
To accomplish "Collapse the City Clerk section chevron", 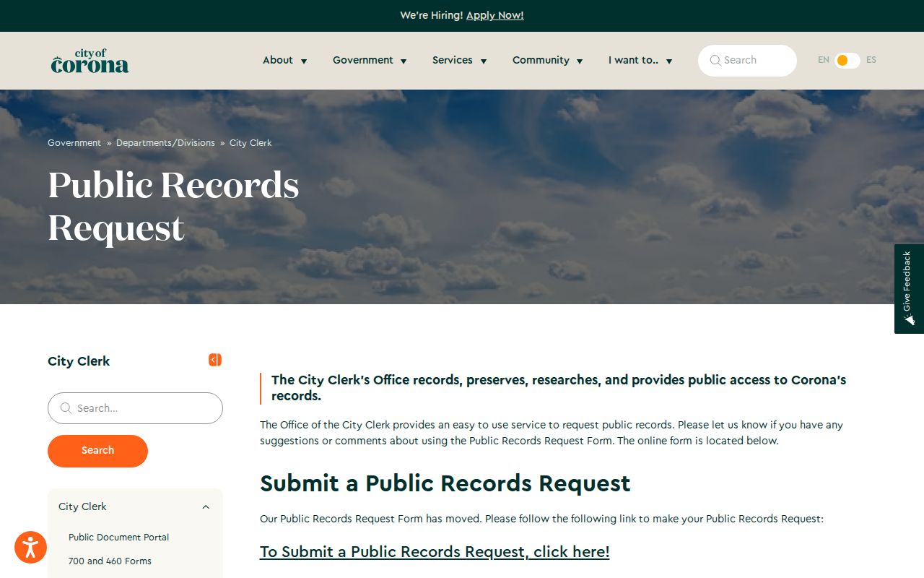I will coord(206,507).
